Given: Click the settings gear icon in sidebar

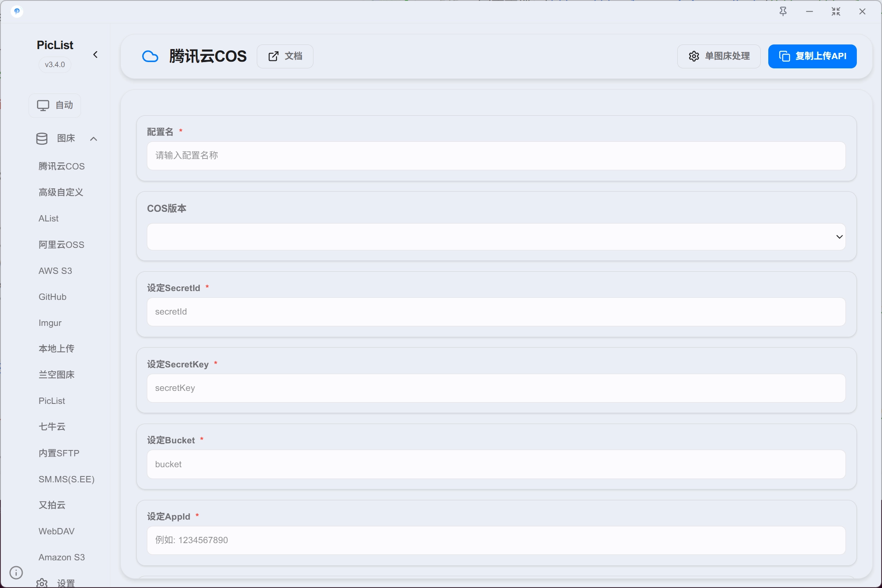Looking at the screenshot, I should (x=42, y=583).
